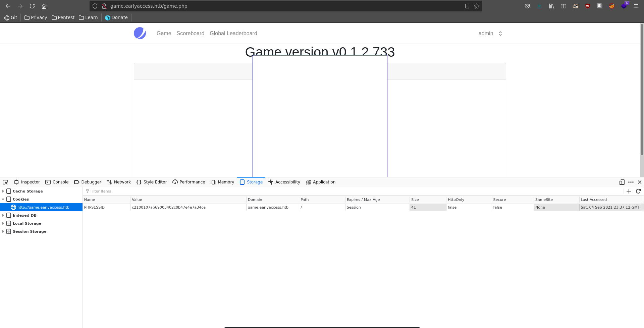Open the Global Leaderboard link
The height and width of the screenshot is (328, 644).
click(x=233, y=34)
